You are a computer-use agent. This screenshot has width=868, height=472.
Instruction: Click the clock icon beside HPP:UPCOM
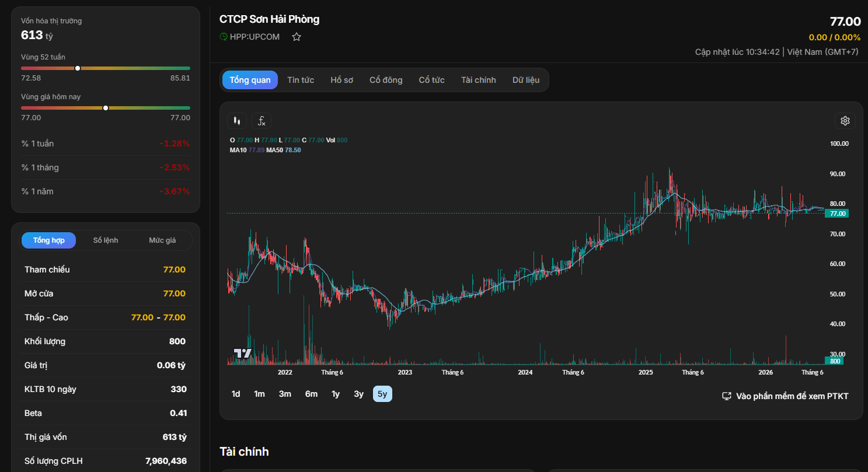tap(224, 37)
